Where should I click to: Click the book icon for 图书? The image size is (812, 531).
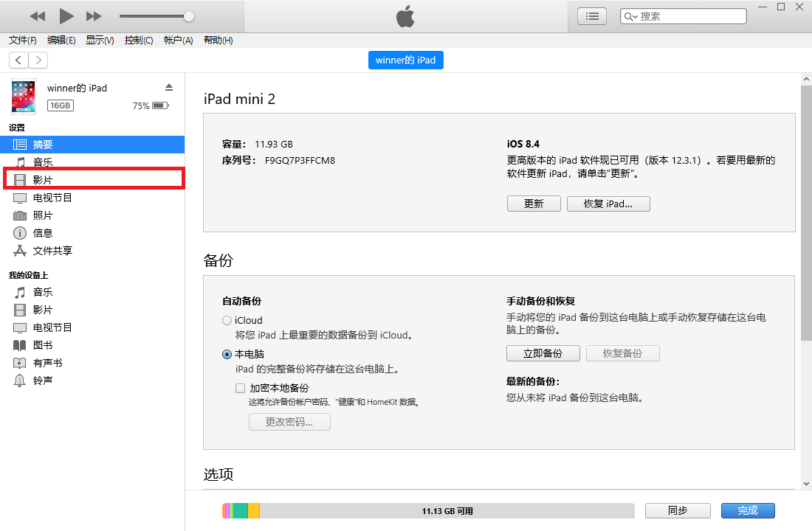[x=20, y=345]
